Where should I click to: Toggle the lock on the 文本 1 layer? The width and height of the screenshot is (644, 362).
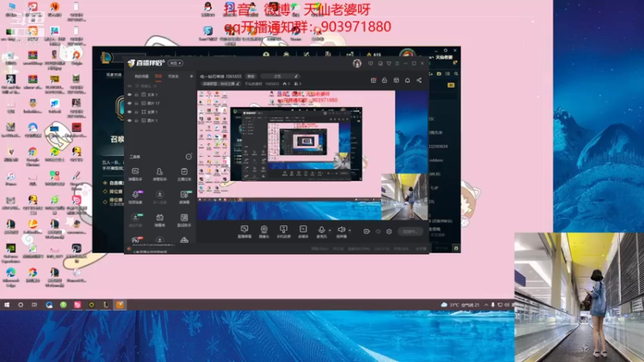coord(136,95)
